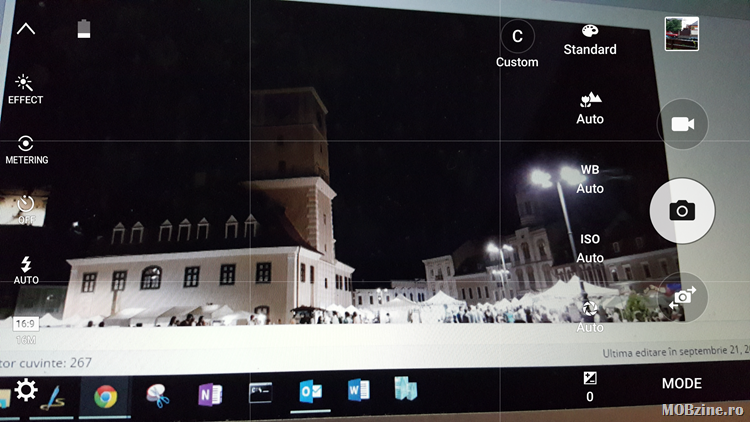Open Chrome from the Windows taskbar
The height and width of the screenshot is (422, 750).
105,395
